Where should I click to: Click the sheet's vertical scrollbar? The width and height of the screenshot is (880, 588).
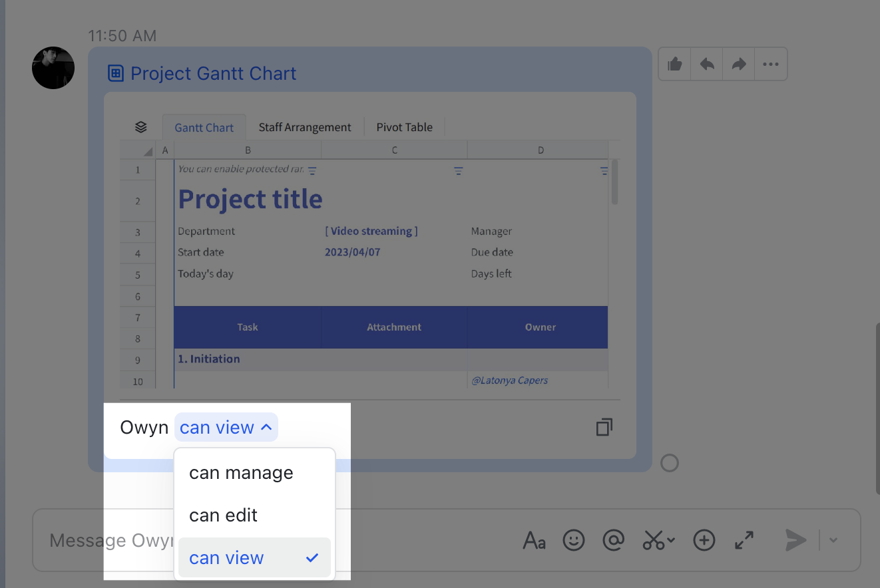pyautogui.click(x=614, y=181)
